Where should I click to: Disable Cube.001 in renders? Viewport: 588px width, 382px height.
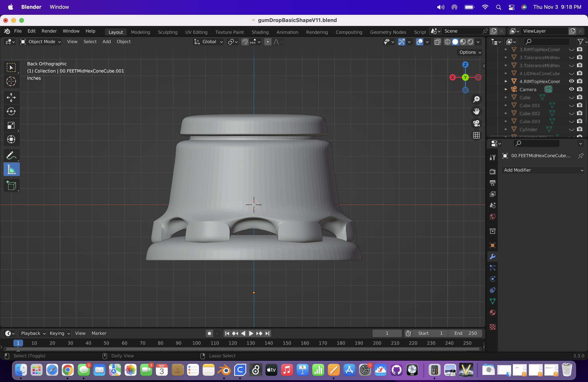click(x=579, y=105)
